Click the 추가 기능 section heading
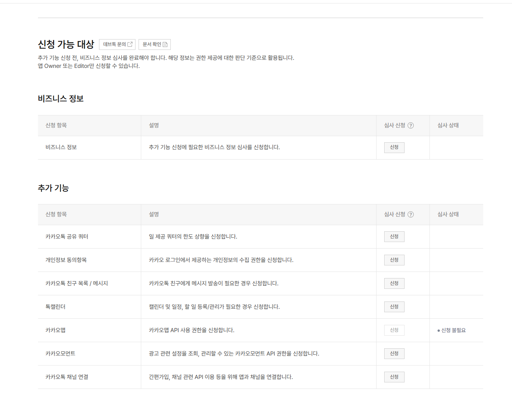Image resolution: width=512 pixels, height=420 pixels. pos(53,188)
